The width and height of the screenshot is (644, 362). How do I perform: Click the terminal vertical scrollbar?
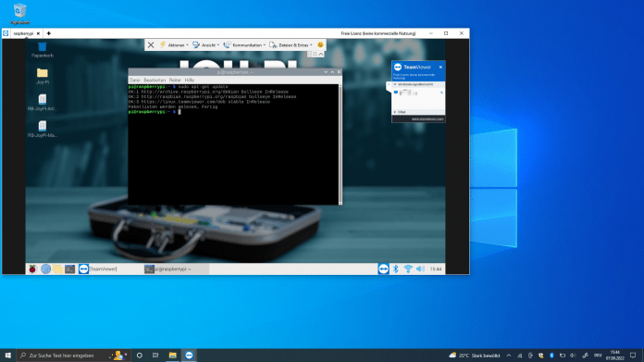pos(341,144)
